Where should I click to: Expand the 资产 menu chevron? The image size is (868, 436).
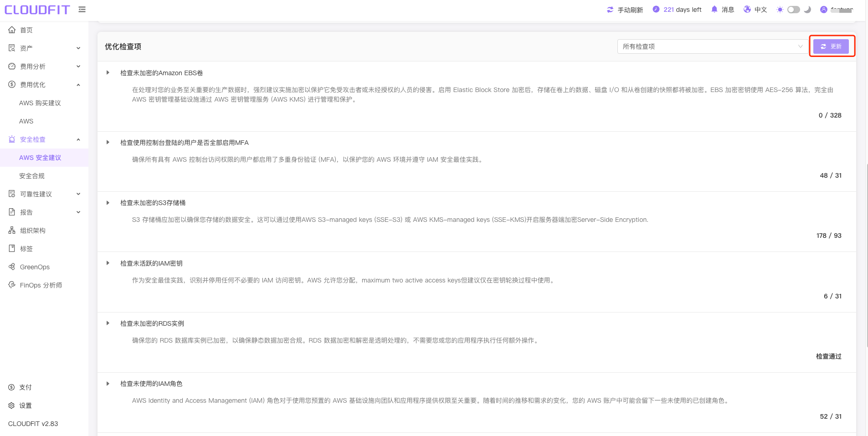[78, 48]
